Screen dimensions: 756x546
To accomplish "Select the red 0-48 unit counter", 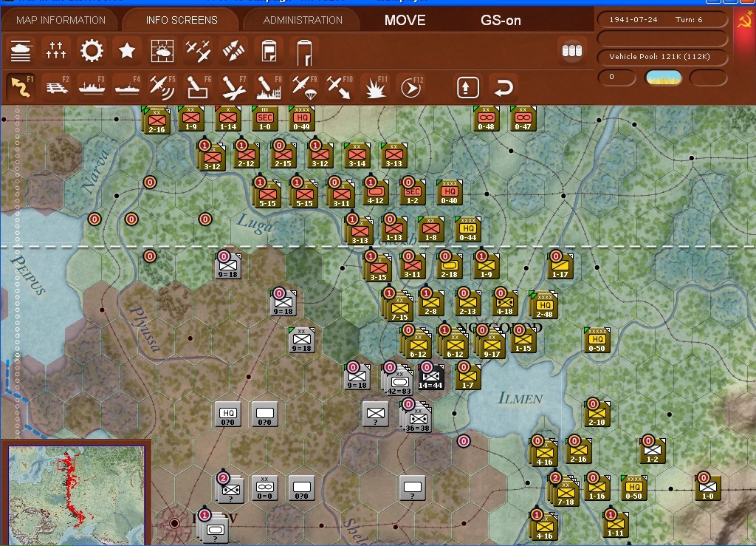I will 486,119.
